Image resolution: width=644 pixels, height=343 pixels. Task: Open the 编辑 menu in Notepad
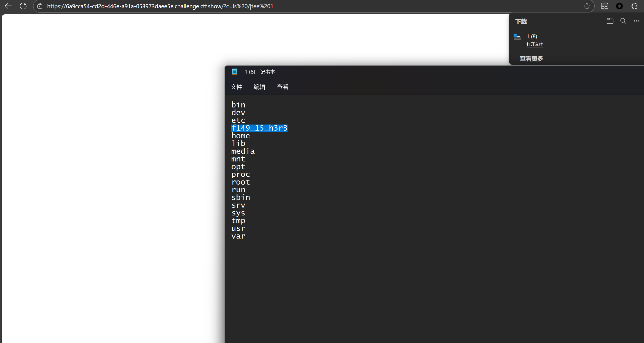pyautogui.click(x=259, y=87)
